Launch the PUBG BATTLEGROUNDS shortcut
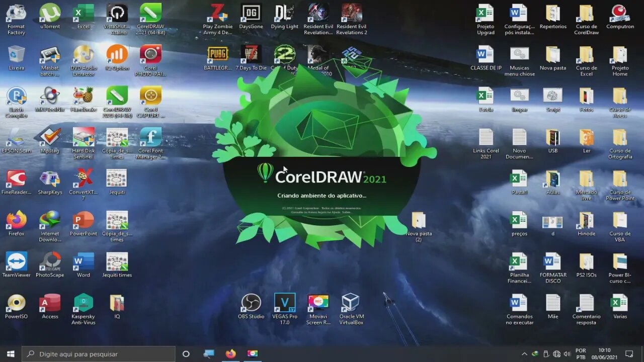 point(218,58)
